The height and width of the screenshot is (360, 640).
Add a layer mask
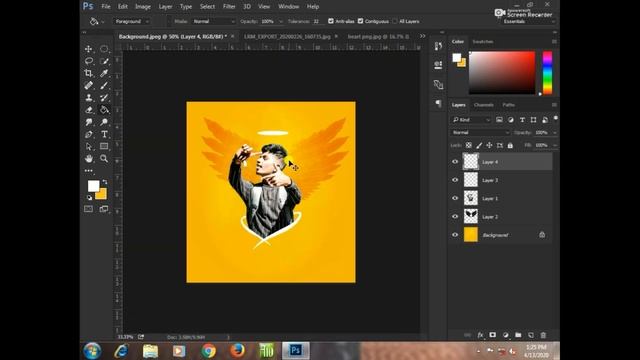[493, 335]
